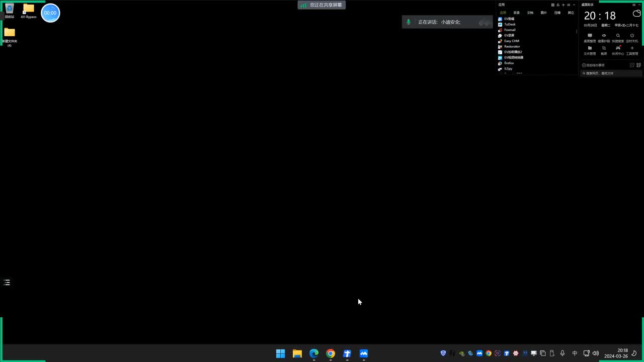Open 休闲中心 game center

(618, 50)
